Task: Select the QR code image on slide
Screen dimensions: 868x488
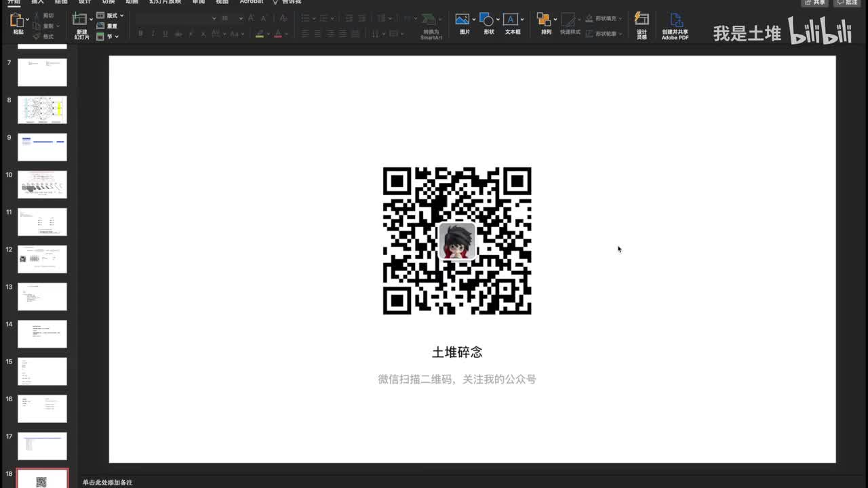Action: [x=457, y=241]
